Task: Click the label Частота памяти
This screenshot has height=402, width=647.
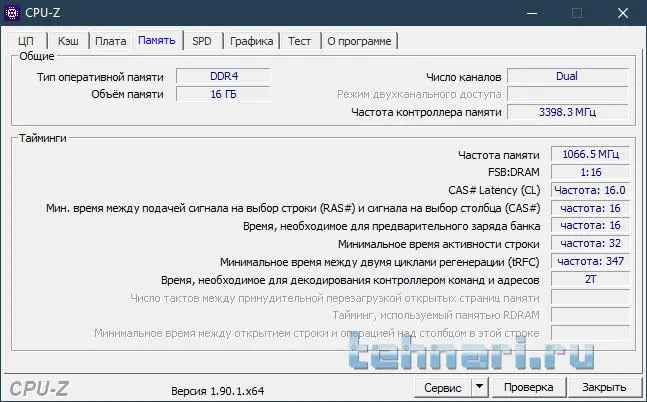Action: click(499, 155)
